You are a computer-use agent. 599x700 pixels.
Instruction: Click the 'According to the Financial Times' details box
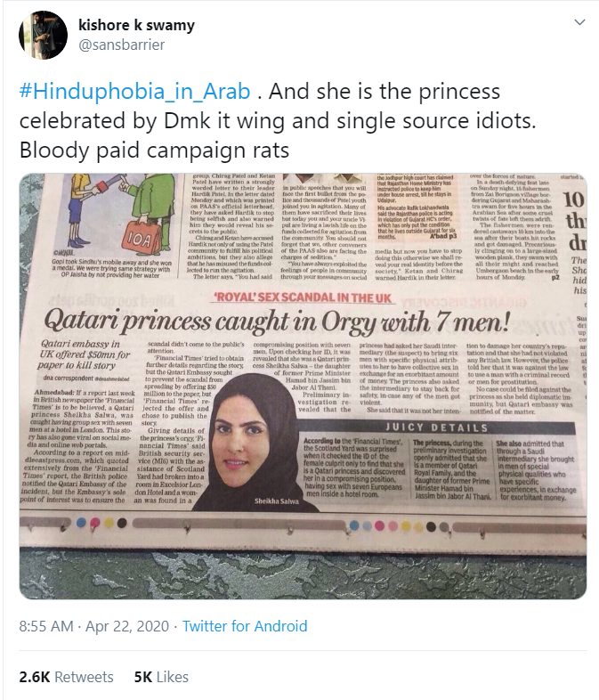pyautogui.click(x=353, y=468)
